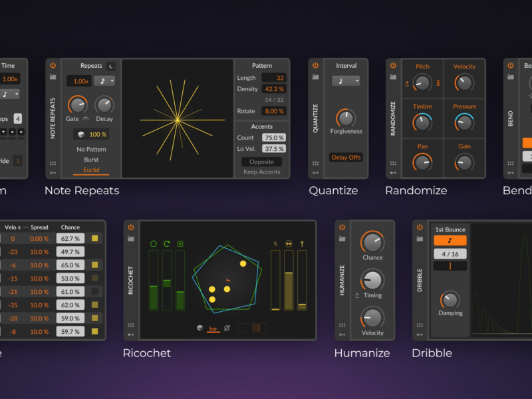Select the Euclid pattern mode
The height and width of the screenshot is (399, 532).
(x=91, y=170)
